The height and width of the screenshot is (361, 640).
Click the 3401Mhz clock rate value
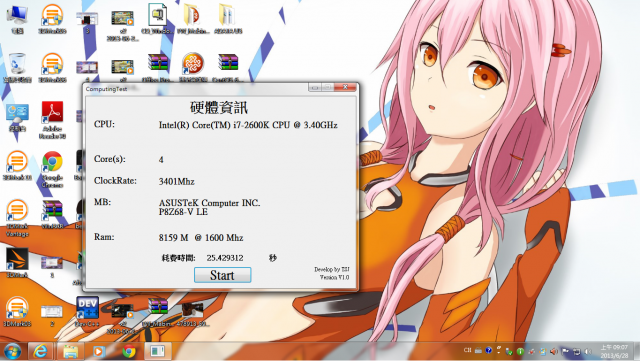pos(176,181)
